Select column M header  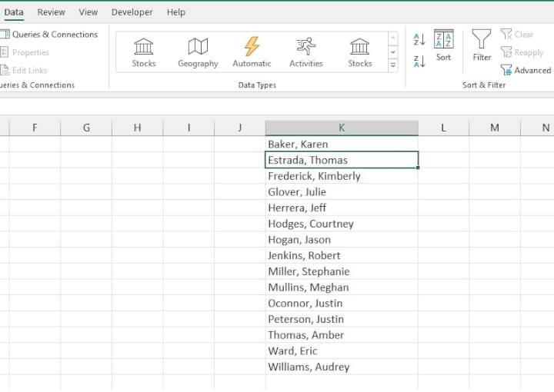(494, 128)
